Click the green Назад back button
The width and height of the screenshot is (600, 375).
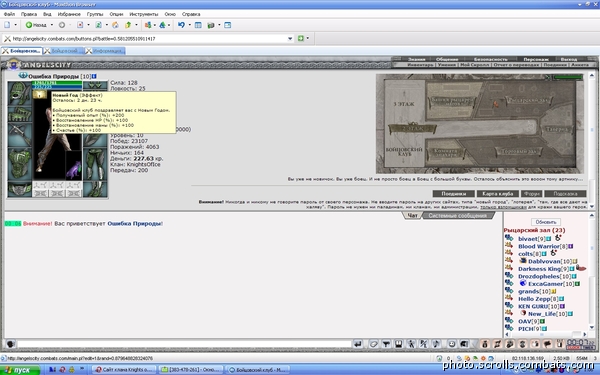click(x=36, y=25)
